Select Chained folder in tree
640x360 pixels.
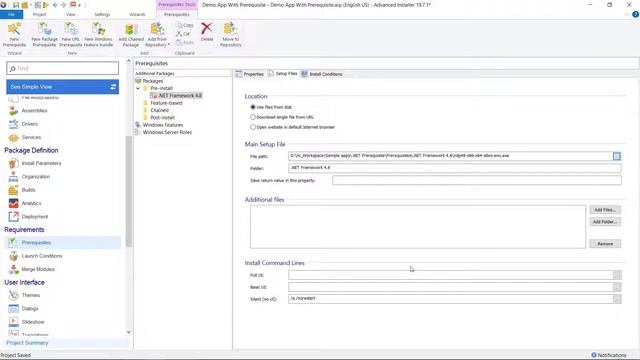(x=159, y=110)
